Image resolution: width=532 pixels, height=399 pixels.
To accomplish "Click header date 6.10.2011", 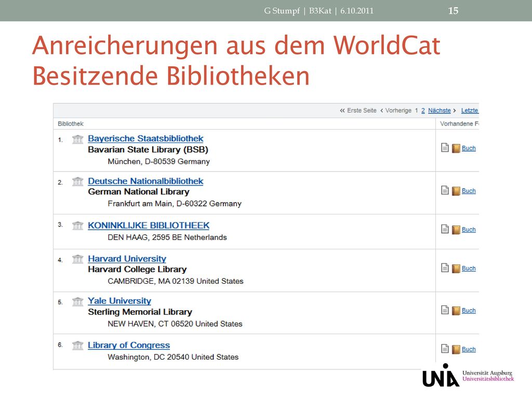I will tap(357, 11).
